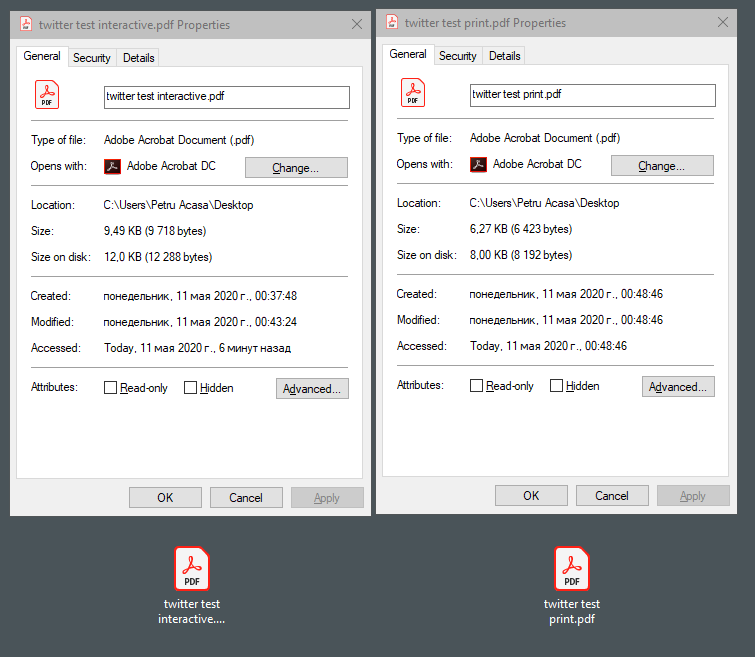Click Adobe Acrobat DC icon in print Properties

478,165
